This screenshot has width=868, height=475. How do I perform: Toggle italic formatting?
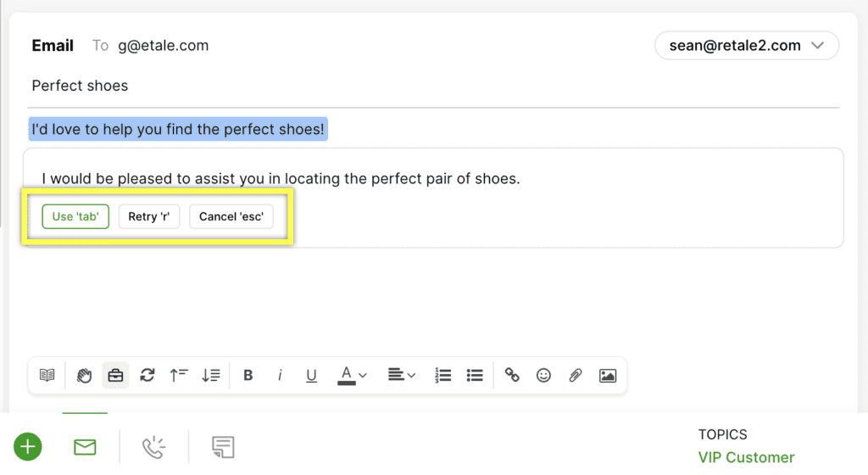tap(280, 376)
